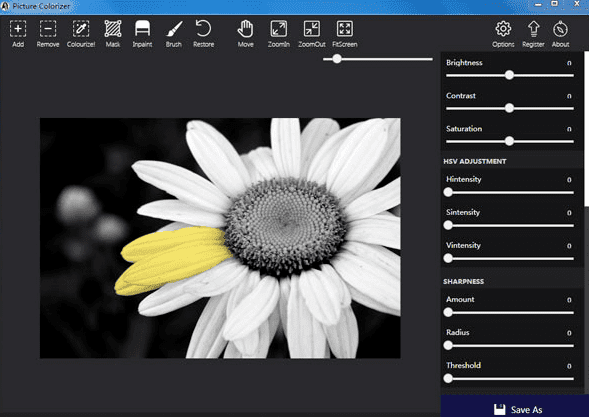The width and height of the screenshot is (589, 417).
Task: Pick the Brush tool
Action: tap(174, 34)
